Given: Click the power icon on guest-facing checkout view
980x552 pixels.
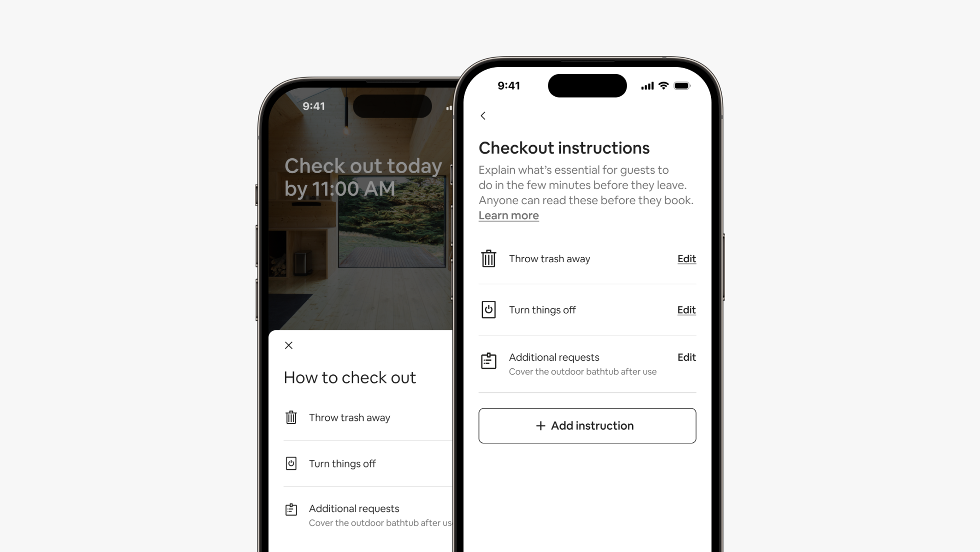Looking at the screenshot, I should pos(291,463).
